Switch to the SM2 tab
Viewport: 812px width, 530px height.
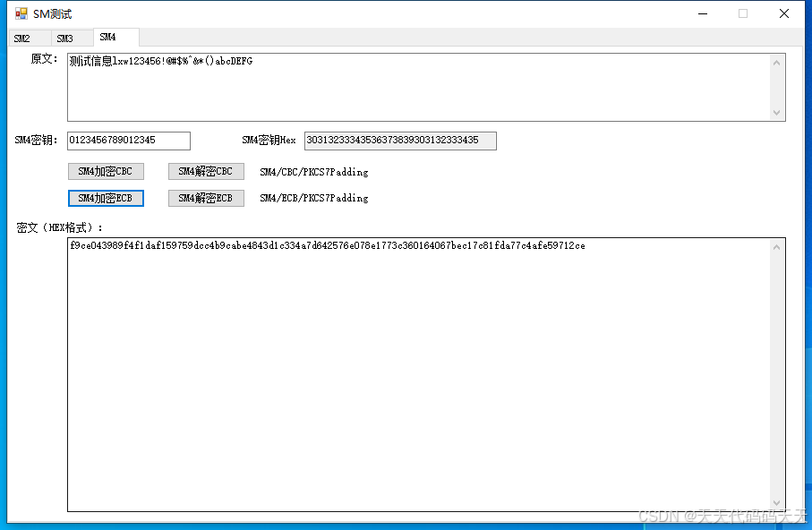coord(30,38)
